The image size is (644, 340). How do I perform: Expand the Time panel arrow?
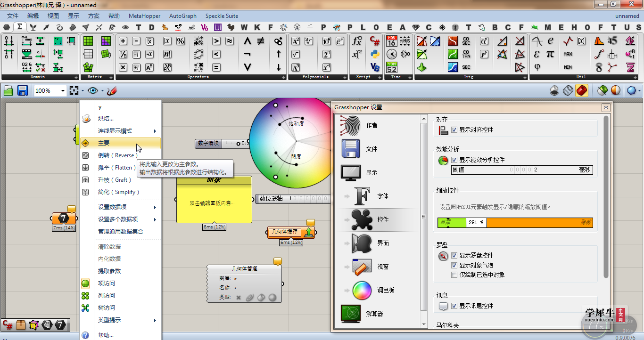tap(410, 77)
